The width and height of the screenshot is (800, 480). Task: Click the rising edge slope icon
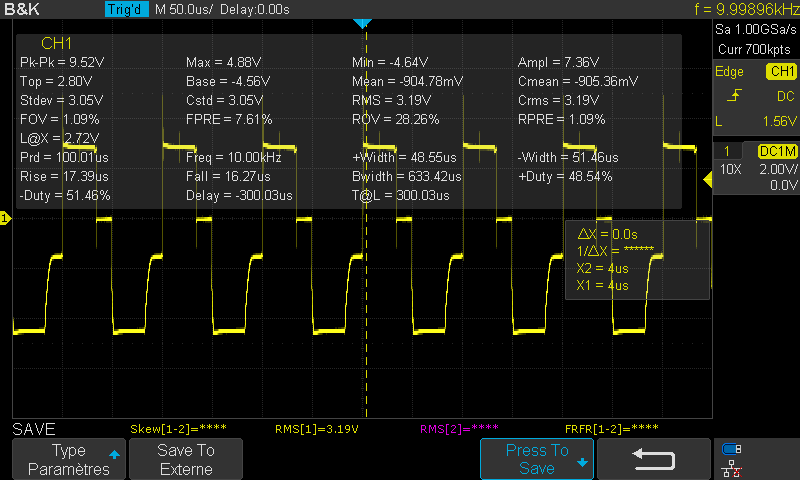pyautogui.click(x=734, y=96)
